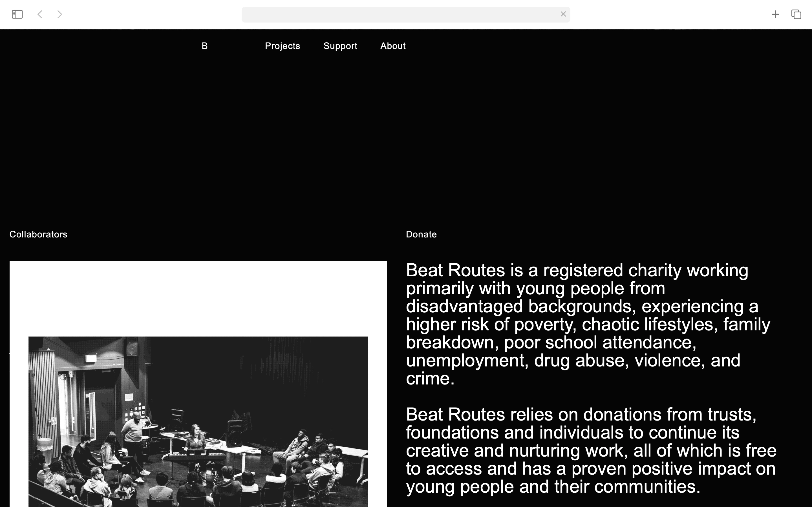Select the About navigation menu item
Screen dimensions: 812x507
pyautogui.click(x=393, y=46)
